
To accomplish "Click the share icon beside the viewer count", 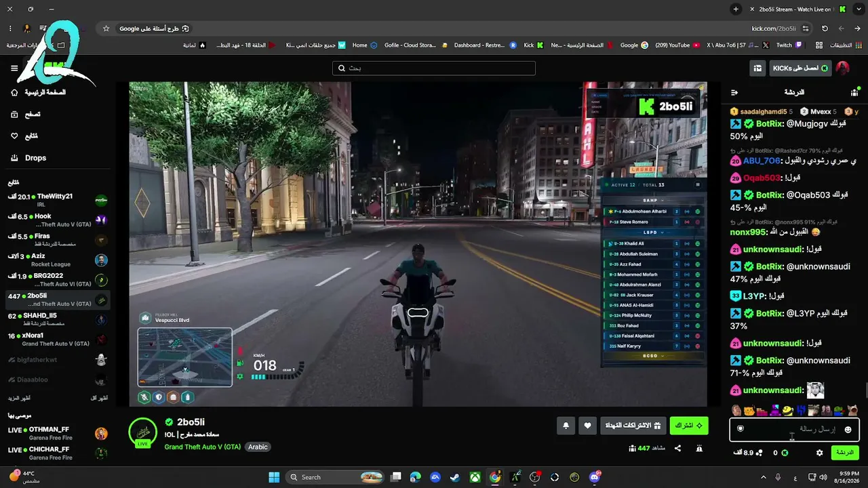I will (677, 448).
